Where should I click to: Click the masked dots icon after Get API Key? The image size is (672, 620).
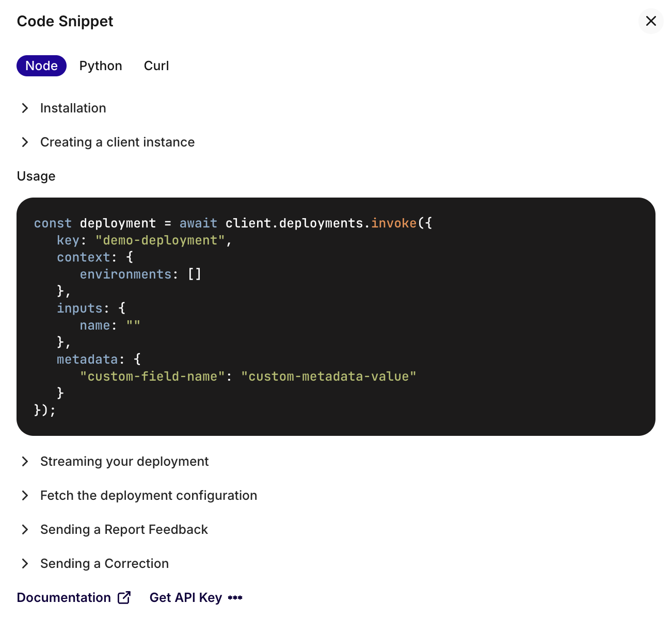235,598
